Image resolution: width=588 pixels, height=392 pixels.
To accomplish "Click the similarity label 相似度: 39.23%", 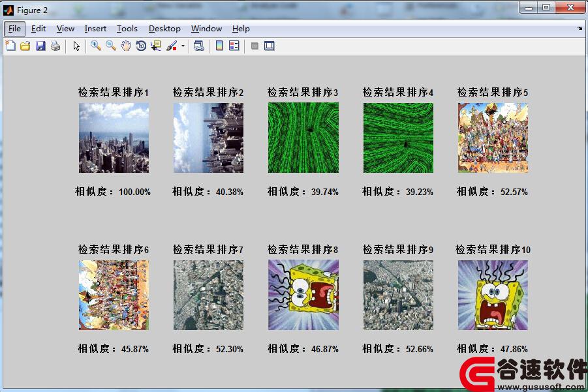I will 397,192.
